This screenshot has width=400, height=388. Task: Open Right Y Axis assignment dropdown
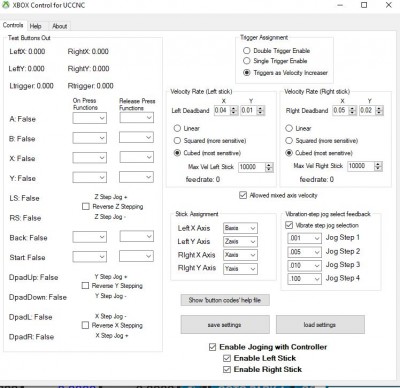pos(240,268)
